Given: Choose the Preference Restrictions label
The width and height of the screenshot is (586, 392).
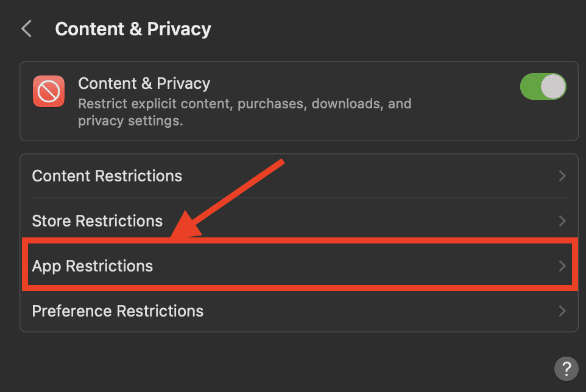Looking at the screenshot, I should pos(118,311).
